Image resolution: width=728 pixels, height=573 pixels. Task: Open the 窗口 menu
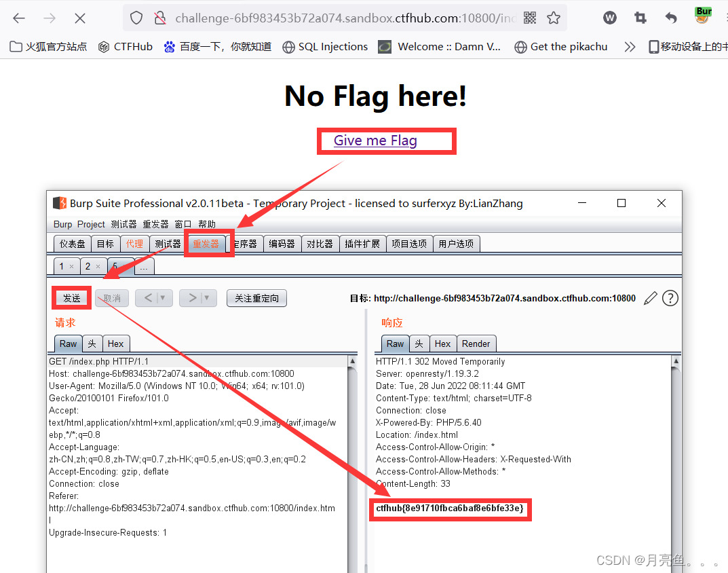click(x=183, y=224)
